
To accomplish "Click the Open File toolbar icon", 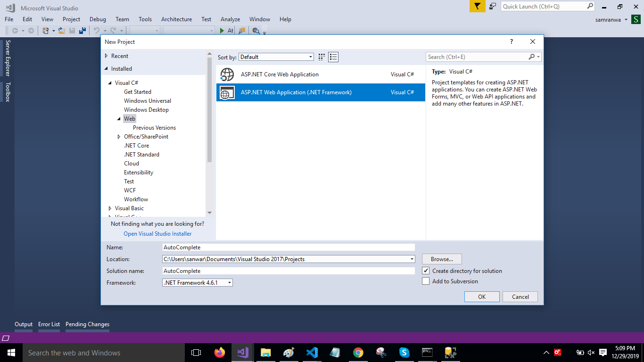I will (61, 31).
